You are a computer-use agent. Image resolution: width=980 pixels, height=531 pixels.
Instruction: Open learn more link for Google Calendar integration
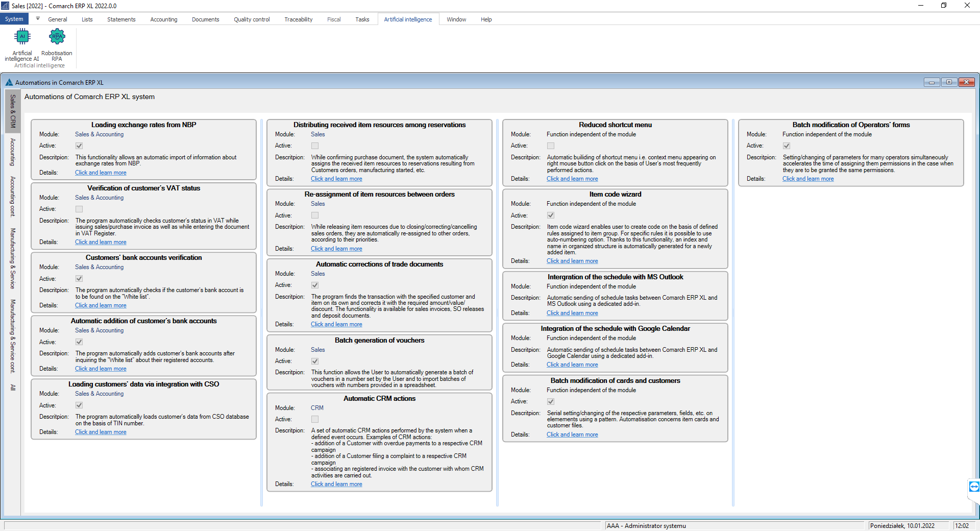click(x=572, y=365)
